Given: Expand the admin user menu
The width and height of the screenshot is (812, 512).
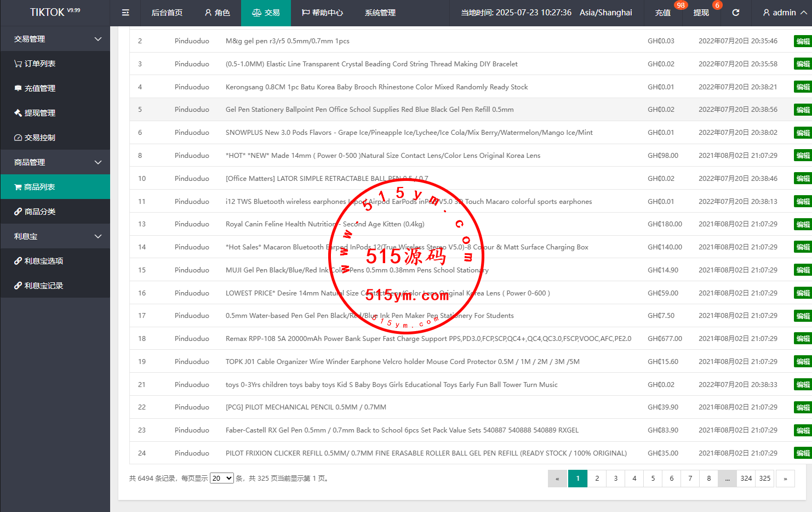Looking at the screenshot, I should 785,13.
